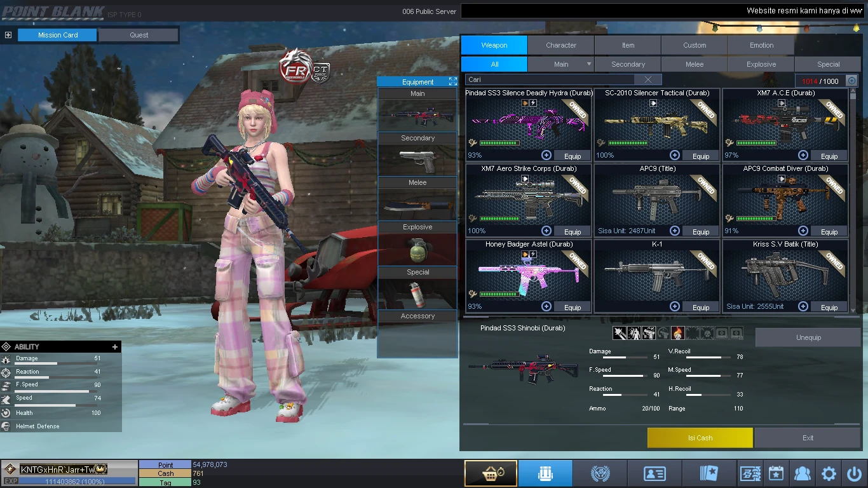Filter weapons by Melee
This screenshot has height=488, width=868.
[x=695, y=64]
